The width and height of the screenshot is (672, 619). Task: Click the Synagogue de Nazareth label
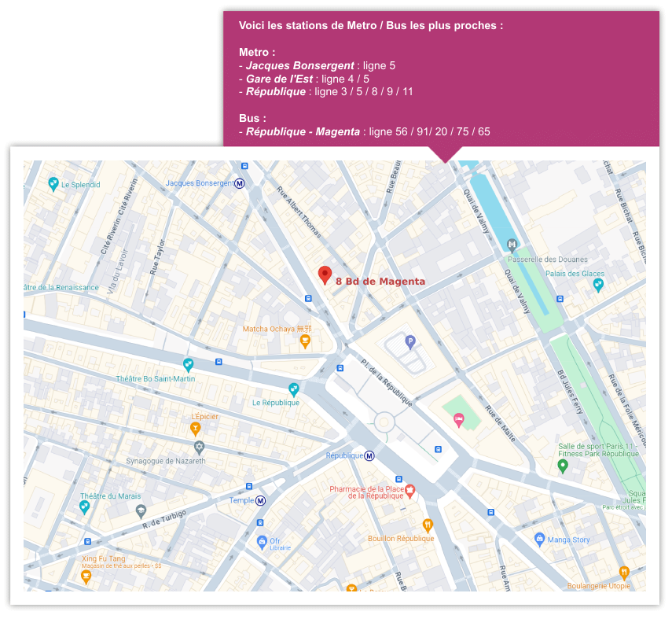click(165, 461)
